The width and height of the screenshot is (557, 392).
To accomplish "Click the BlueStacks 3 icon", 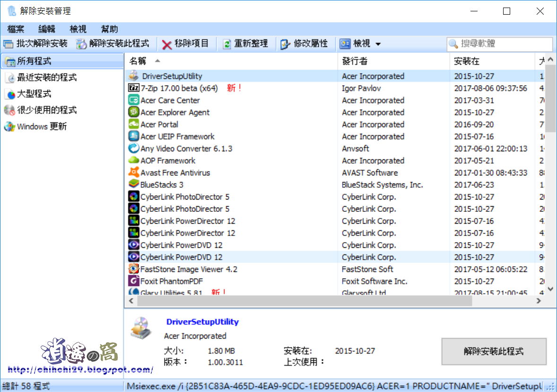I will tap(133, 184).
